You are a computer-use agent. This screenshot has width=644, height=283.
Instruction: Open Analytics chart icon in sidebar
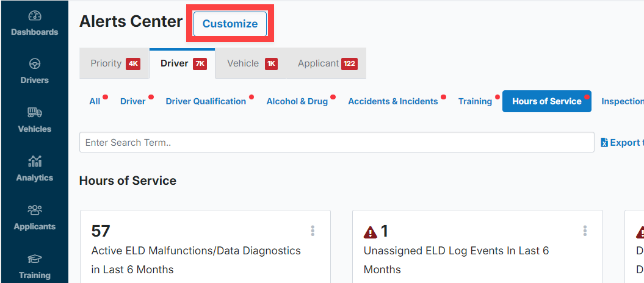click(35, 161)
